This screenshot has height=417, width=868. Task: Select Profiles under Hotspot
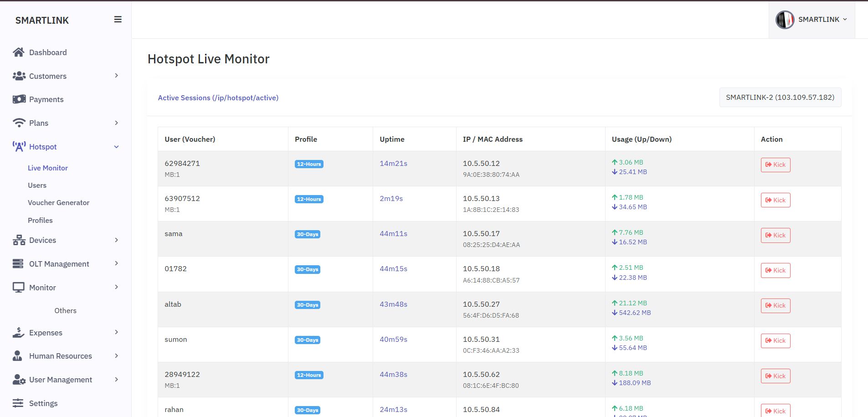click(x=40, y=221)
